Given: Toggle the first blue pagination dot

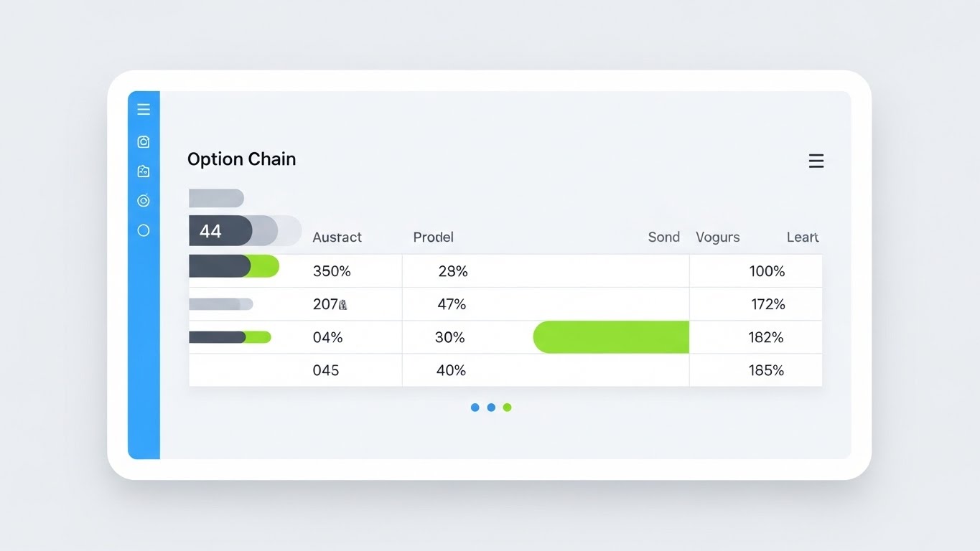Looking at the screenshot, I should [475, 407].
